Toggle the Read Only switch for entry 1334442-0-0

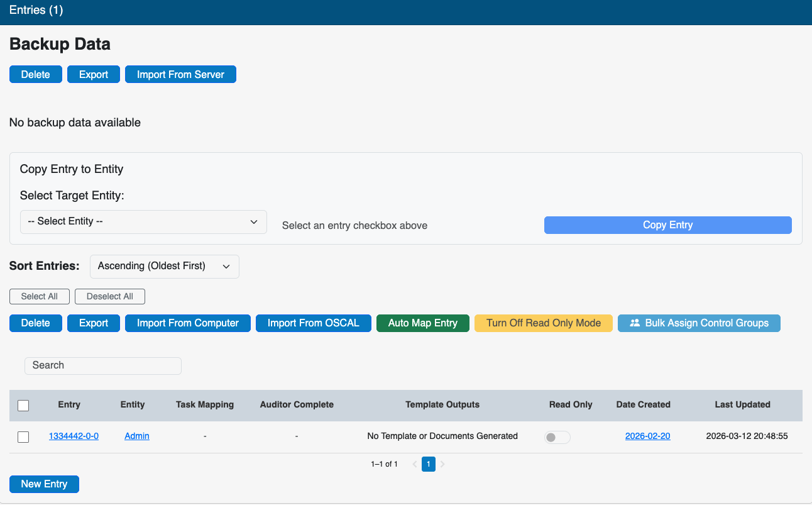point(557,437)
